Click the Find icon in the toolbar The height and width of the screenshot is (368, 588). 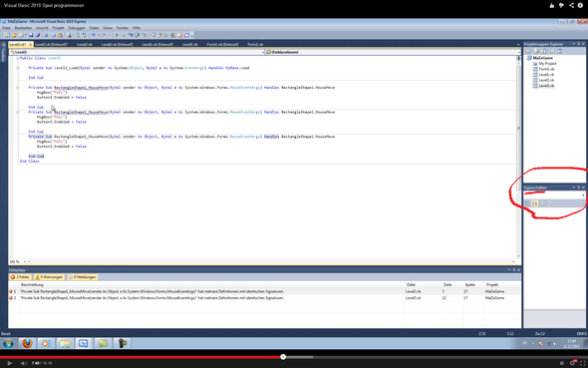click(x=69, y=35)
